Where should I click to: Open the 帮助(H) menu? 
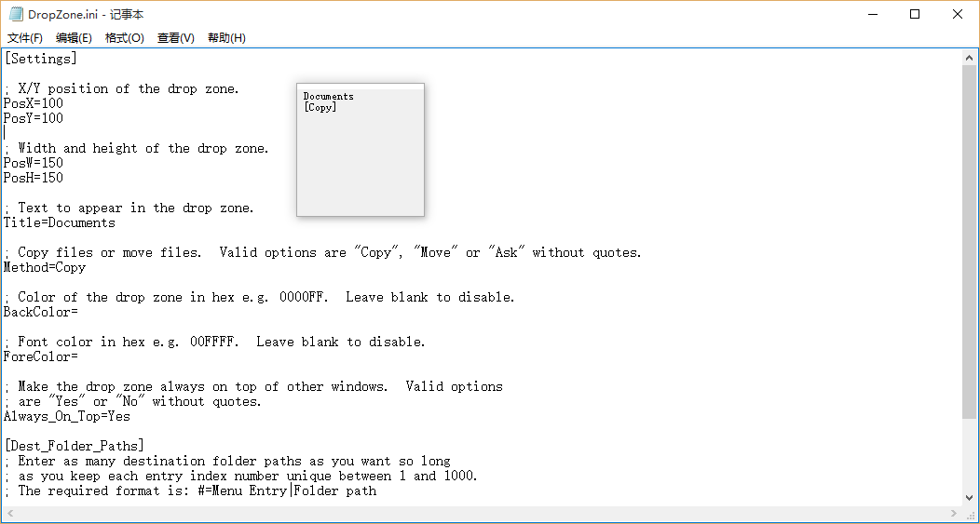(226, 38)
